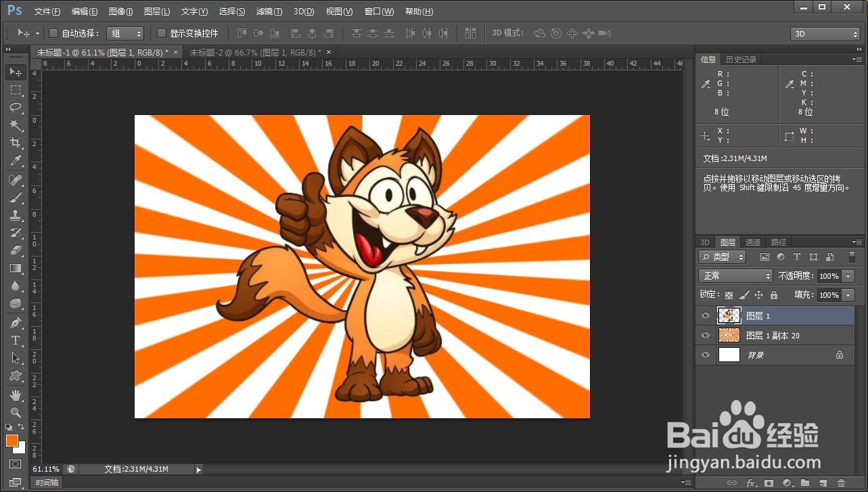Open status bar info arrow menu
The image size is (868, 492).
tap(198, 469)
